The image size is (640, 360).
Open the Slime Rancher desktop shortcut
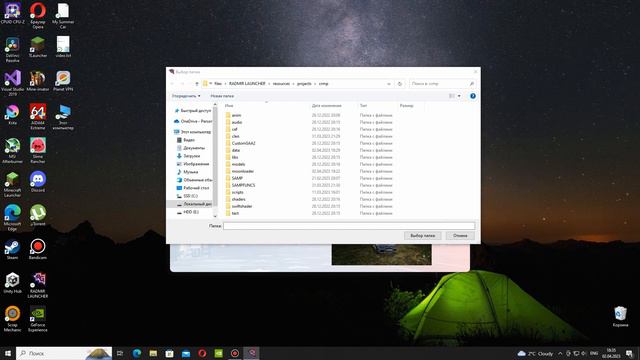(38, 151)
